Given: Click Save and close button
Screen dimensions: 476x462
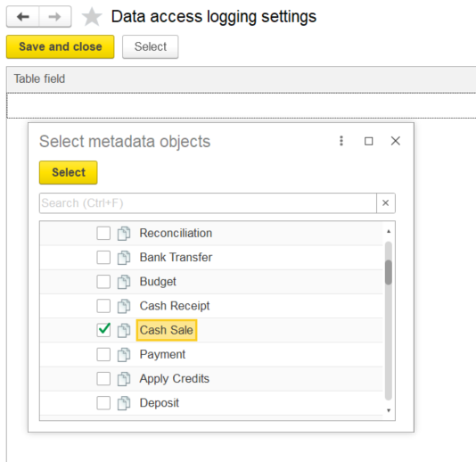Looking at the screenshot, I should [61, 46].
